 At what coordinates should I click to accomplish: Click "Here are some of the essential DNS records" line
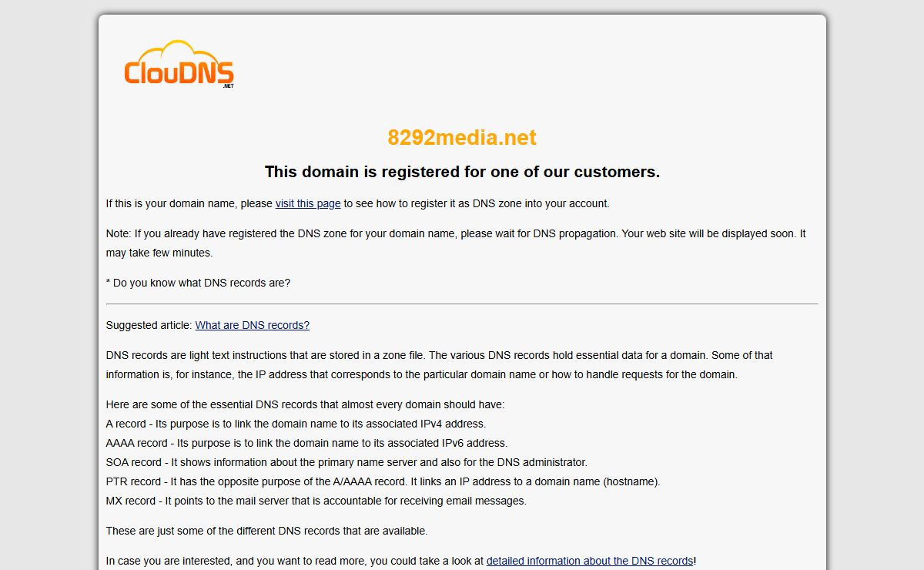click(305, 404)
